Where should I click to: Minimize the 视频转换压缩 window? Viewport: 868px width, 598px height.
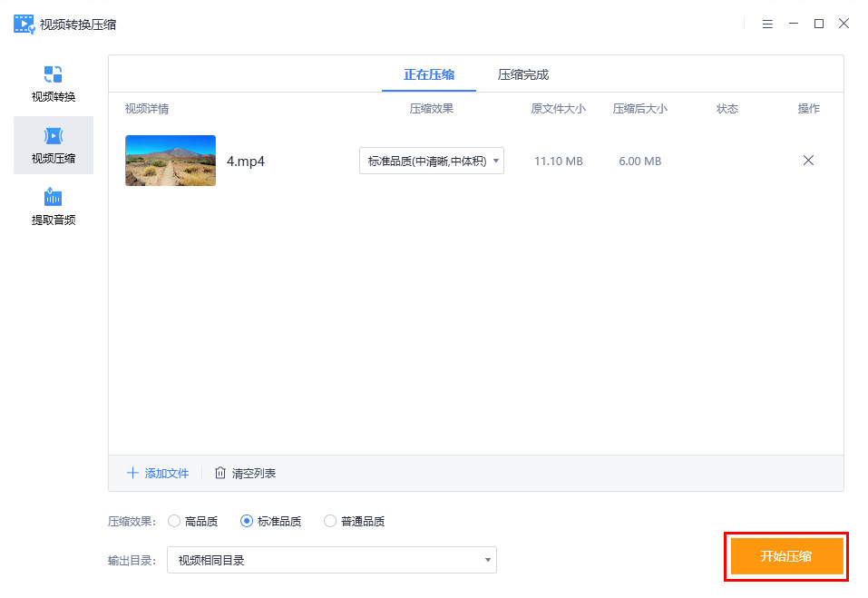794,24
